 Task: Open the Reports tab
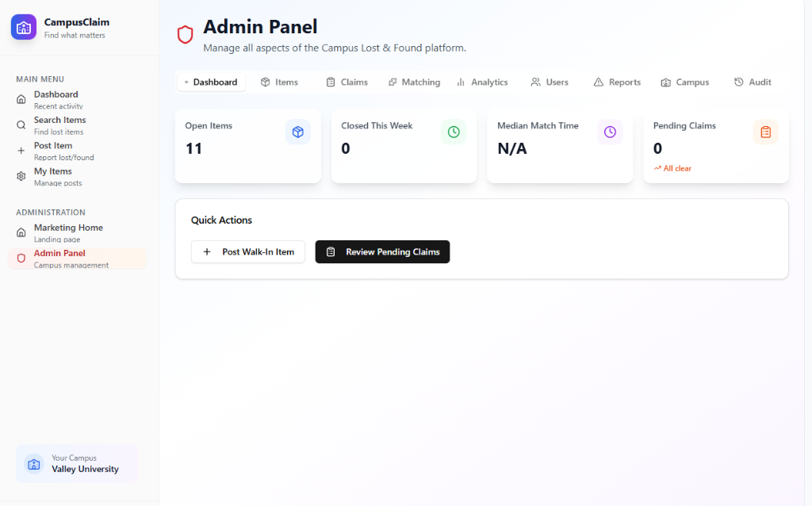(617, 82)
